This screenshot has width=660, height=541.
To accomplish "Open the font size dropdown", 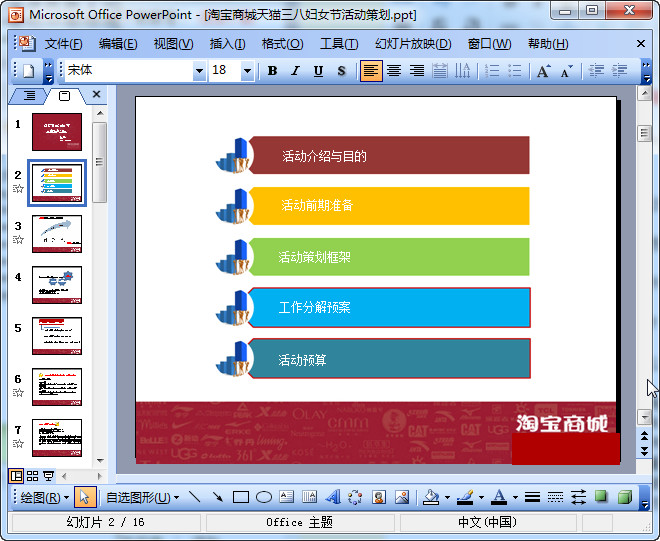I will [247, 71].
